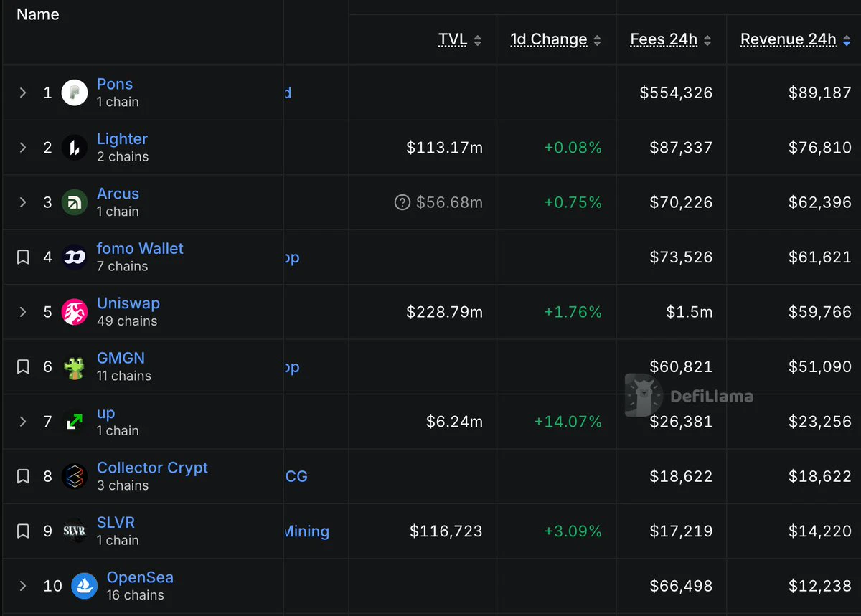This screenshot has width=861, height=616.
Task: Click the sort arrow beside Revenue 24h
Action: pos(847,41)
